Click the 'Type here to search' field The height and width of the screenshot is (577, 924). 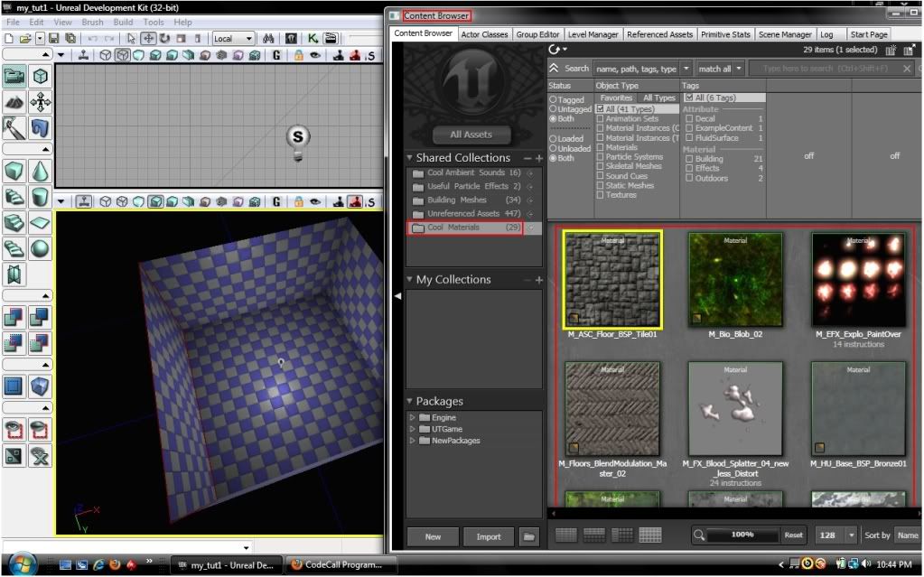pos(825,69)
